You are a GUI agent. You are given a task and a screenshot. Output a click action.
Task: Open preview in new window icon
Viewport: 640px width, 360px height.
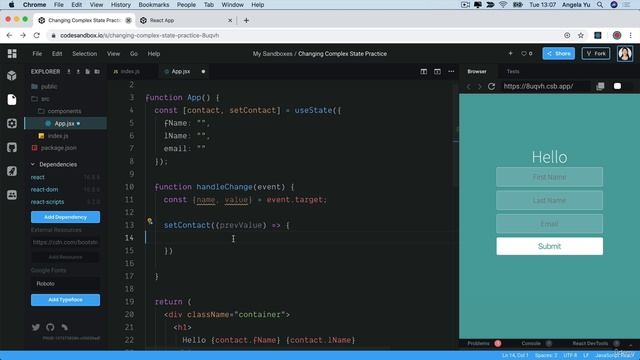tap(600, 86)
